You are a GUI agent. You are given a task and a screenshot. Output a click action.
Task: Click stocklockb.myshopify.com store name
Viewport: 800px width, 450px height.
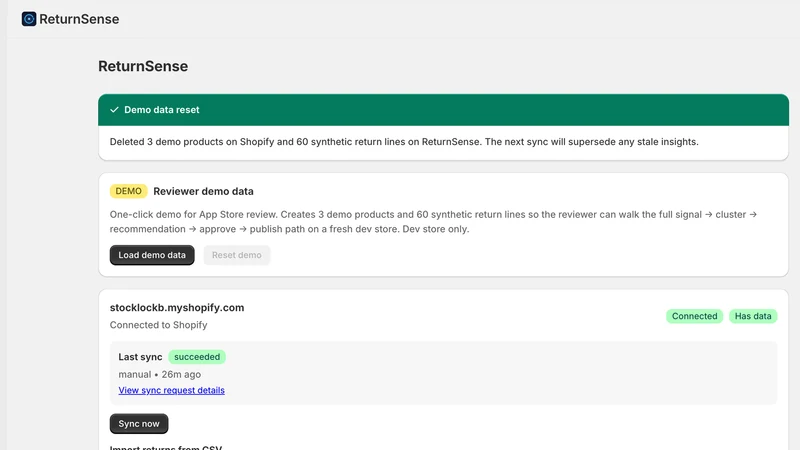pos(177,308)
